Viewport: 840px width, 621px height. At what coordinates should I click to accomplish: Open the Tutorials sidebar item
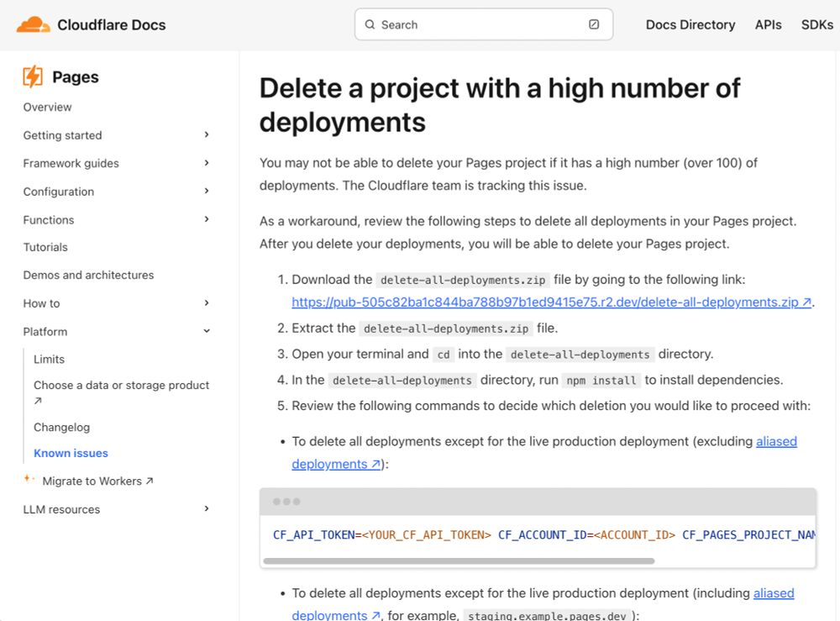point(45,247)
